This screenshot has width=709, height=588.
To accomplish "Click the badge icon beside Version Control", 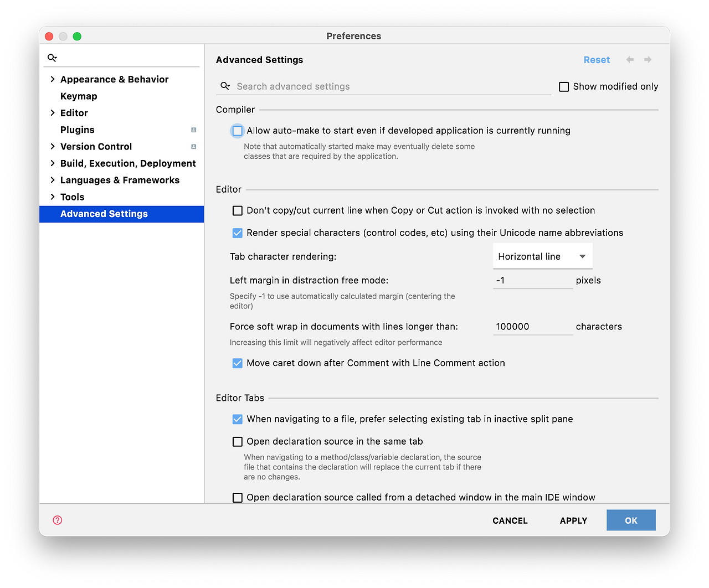I will [x=193, y=147].
